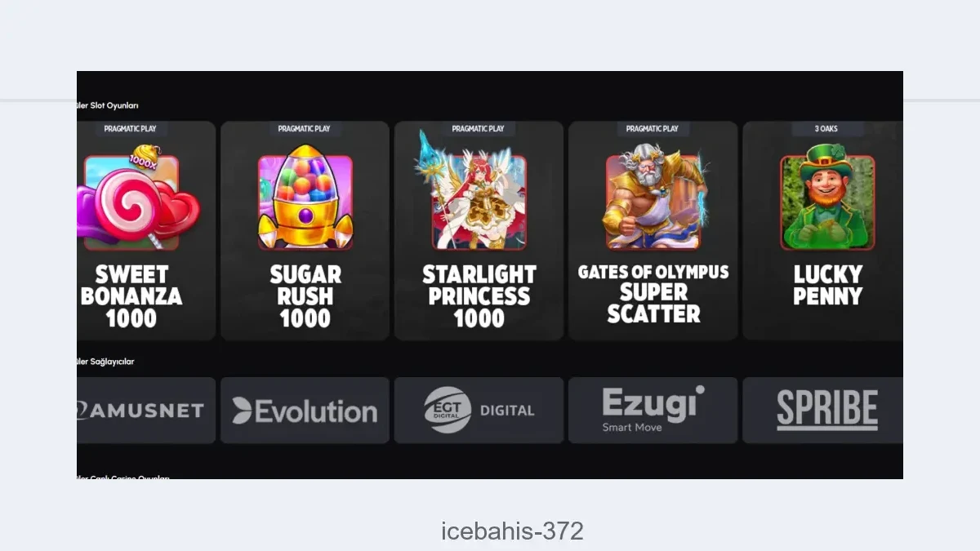Select the Evolution provider logo

coord(305,411)
